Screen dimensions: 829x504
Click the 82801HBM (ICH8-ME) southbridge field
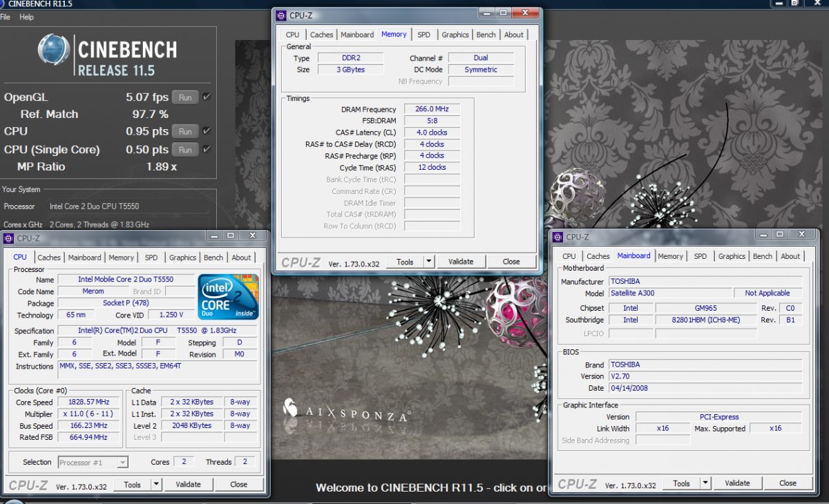706,320
